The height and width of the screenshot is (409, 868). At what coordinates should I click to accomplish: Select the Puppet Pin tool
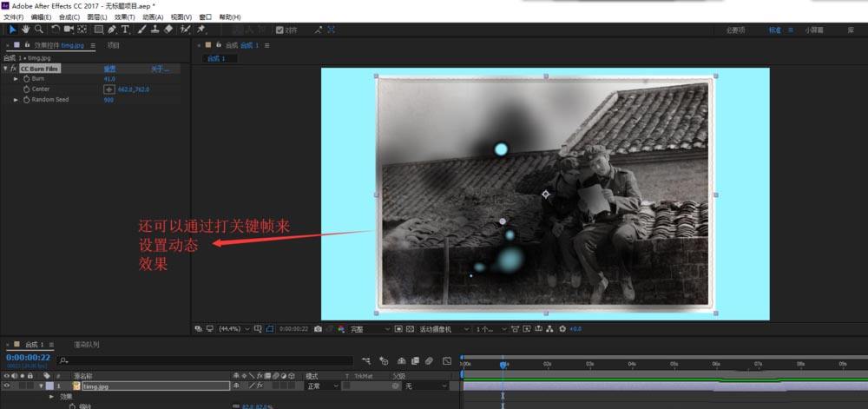(x=201, y=30)
